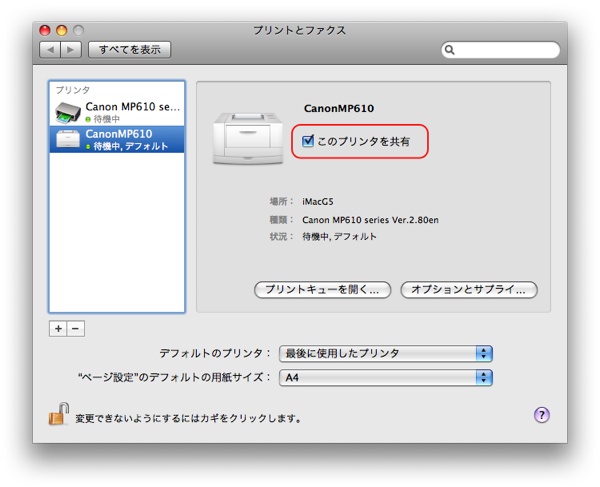This screenshot has height=487, width=600.
Task: Select the Canon MP610 se... printer row
Action: coord(117,112)
